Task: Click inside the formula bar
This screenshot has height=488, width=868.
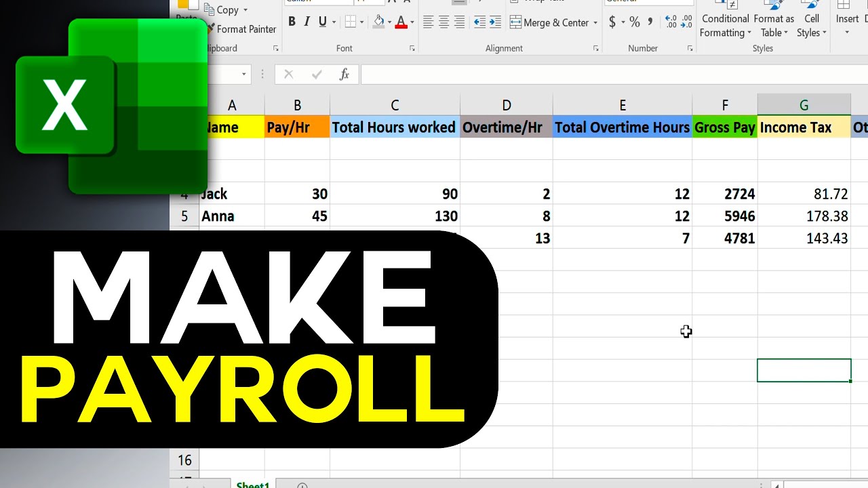Action: 614,75
